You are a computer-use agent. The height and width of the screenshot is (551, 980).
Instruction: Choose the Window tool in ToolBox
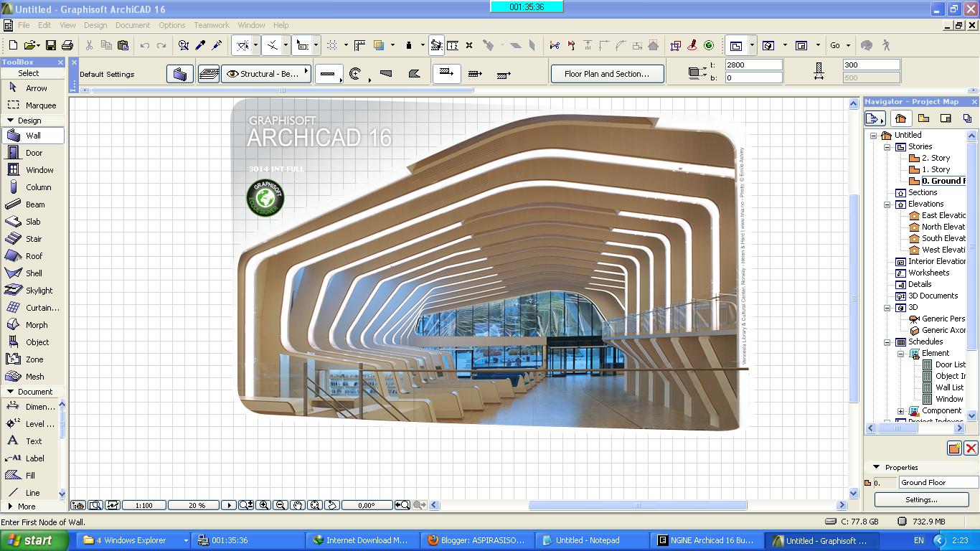coord(33,170)
